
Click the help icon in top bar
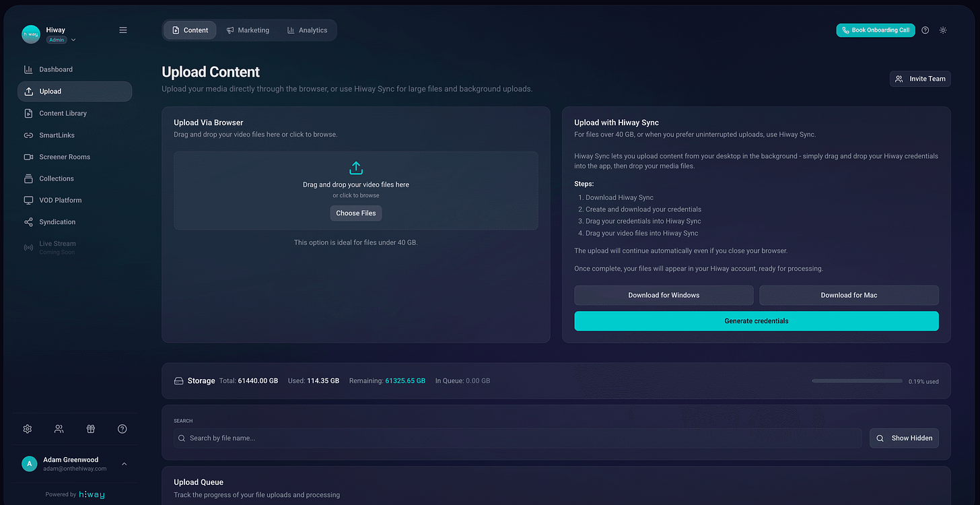[x=925, y=30]
